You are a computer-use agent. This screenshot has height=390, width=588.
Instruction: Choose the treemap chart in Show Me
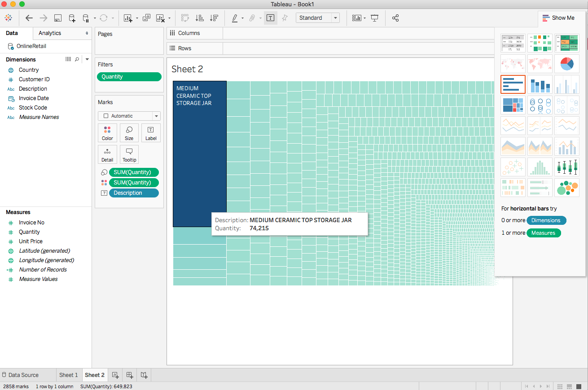pos(513,105)
